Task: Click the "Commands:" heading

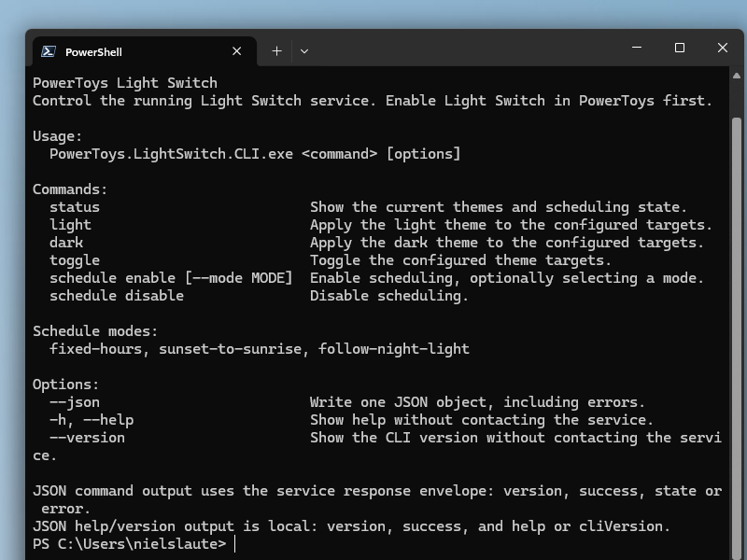Action: coord(70,189)
